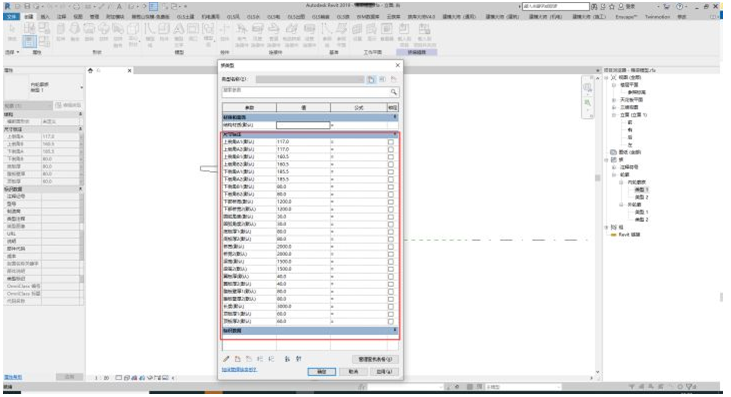The image size is (731, 397).
Task: Switch to the 视图 ribbon tab
Action: [x=78, y=16]
